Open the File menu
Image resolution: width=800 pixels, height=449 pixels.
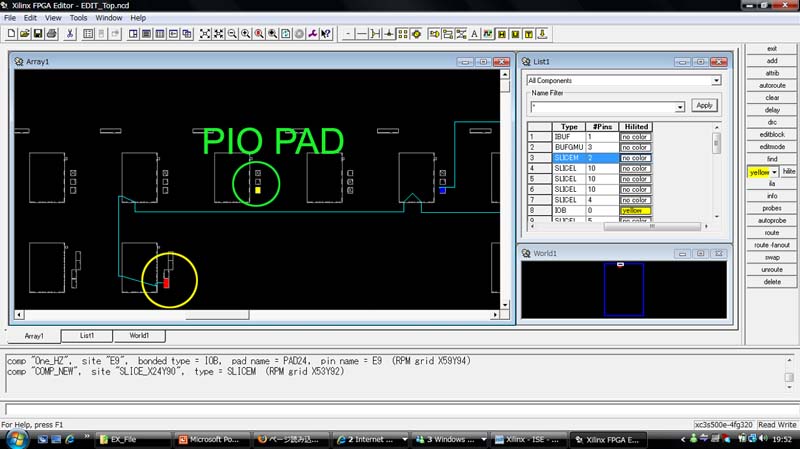[10, 18]
